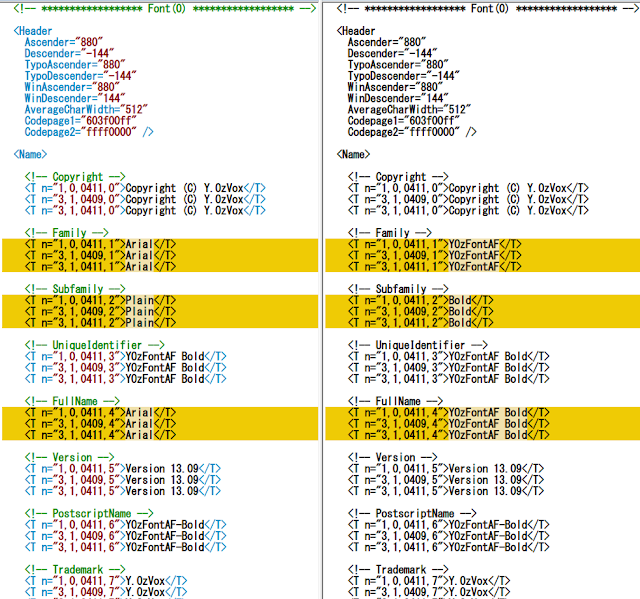Click the Copyright comment in the left pane
The width and height of the screenshot is (640, 599).
point(75,177)
